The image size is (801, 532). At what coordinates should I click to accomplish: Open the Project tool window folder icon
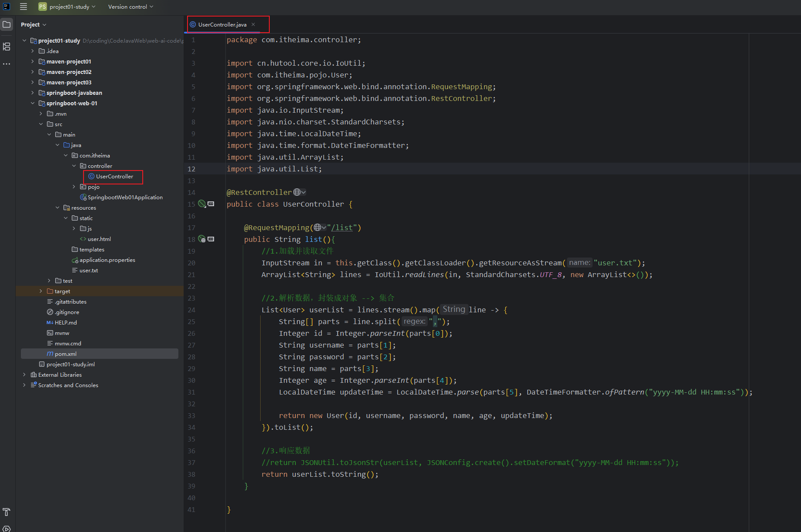[x=7, y=24]
